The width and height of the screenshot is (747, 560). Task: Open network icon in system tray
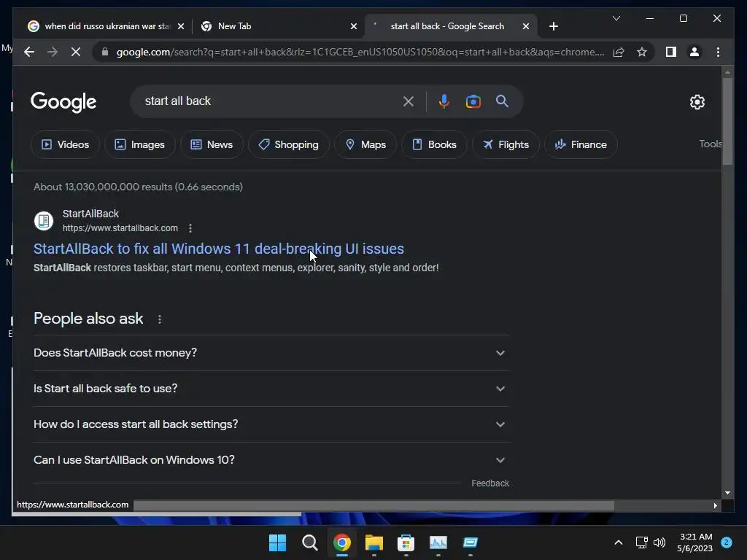click(641, 542)
